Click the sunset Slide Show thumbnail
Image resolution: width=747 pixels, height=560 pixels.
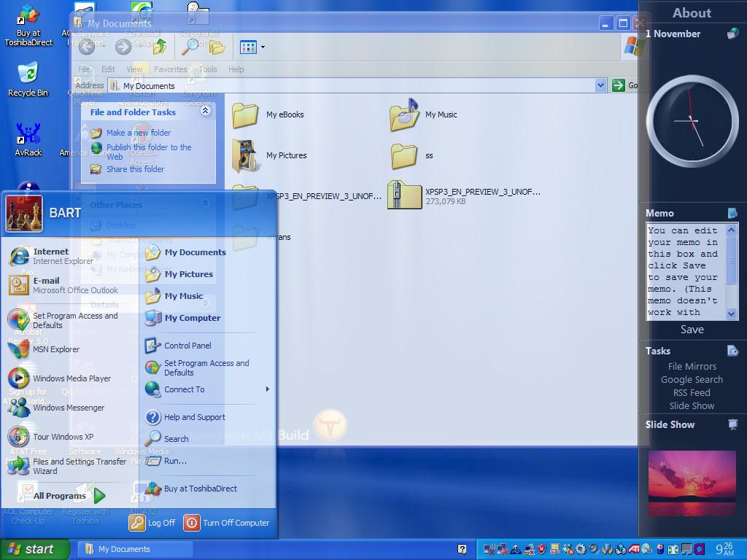(692, 484)
